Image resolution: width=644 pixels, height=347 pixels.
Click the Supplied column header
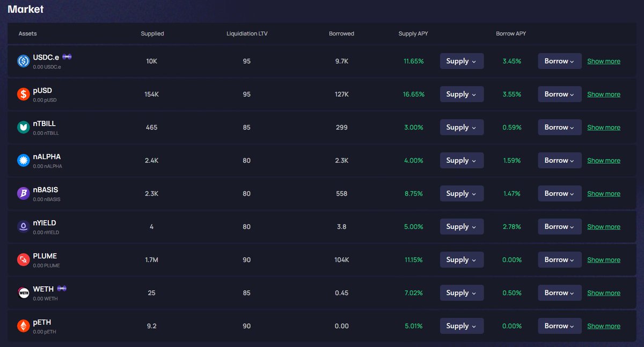pyautogui.click(x=152, y=33)
